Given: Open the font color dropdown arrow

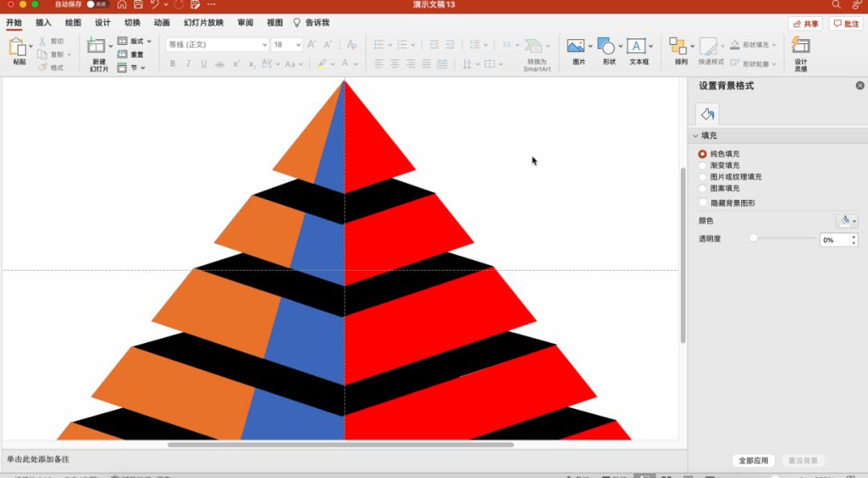Looking at the screenshot, I should pyautogui.click(x=356, y=64).
